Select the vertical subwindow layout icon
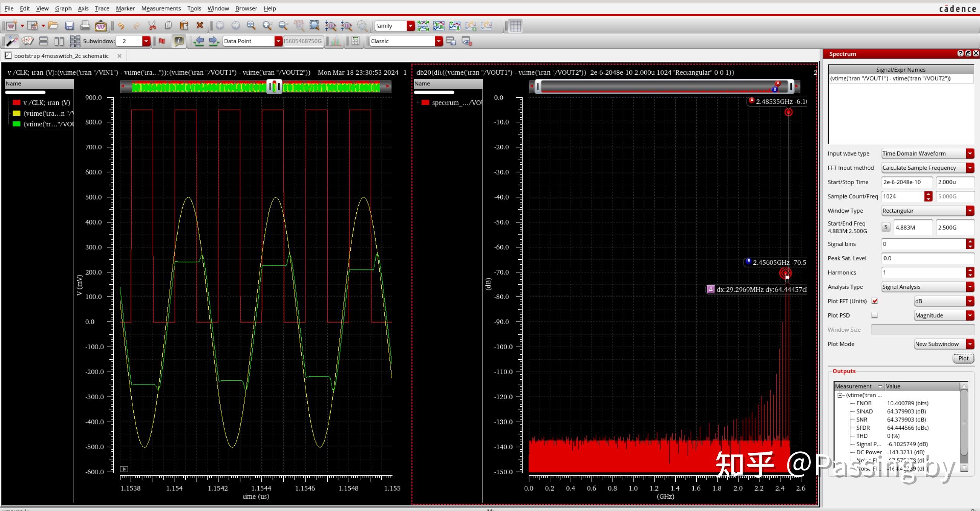 point(59,41)
